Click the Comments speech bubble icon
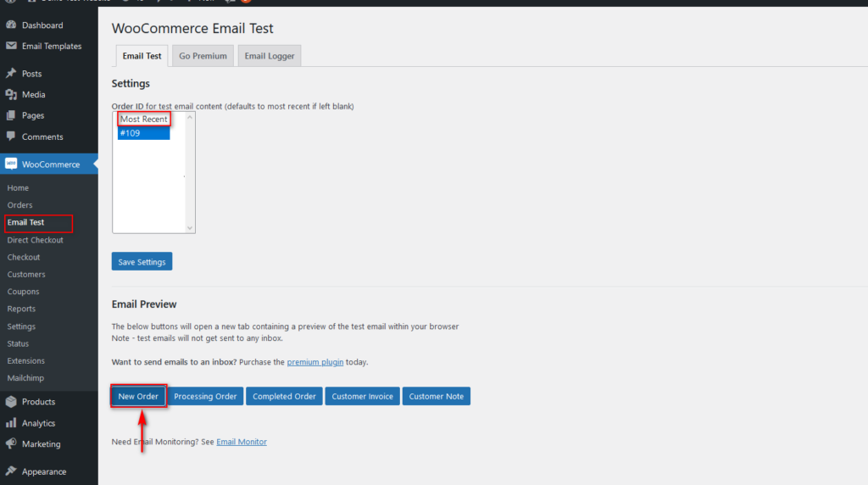Screen dimensions: 868x485 pyautogui.click(x=11, y=137)
